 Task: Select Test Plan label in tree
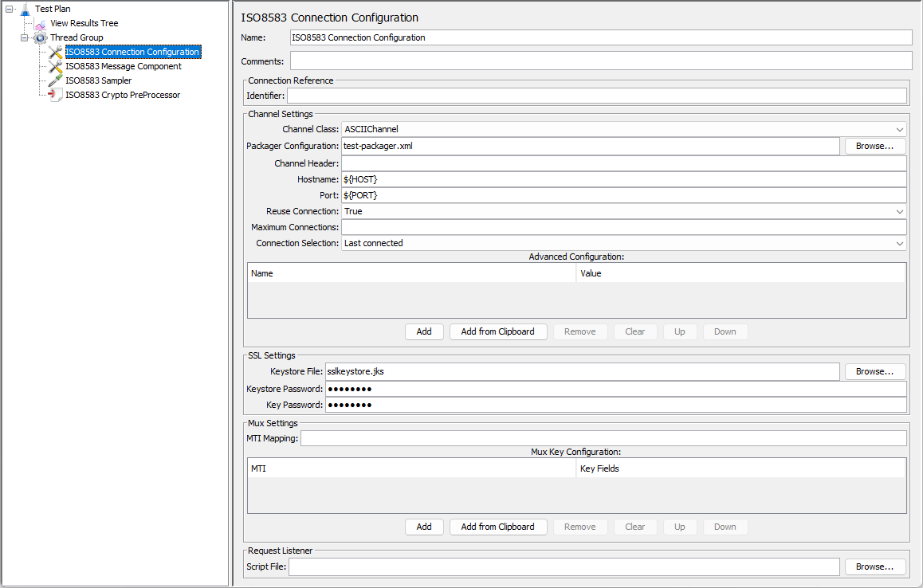coord(53,9)
